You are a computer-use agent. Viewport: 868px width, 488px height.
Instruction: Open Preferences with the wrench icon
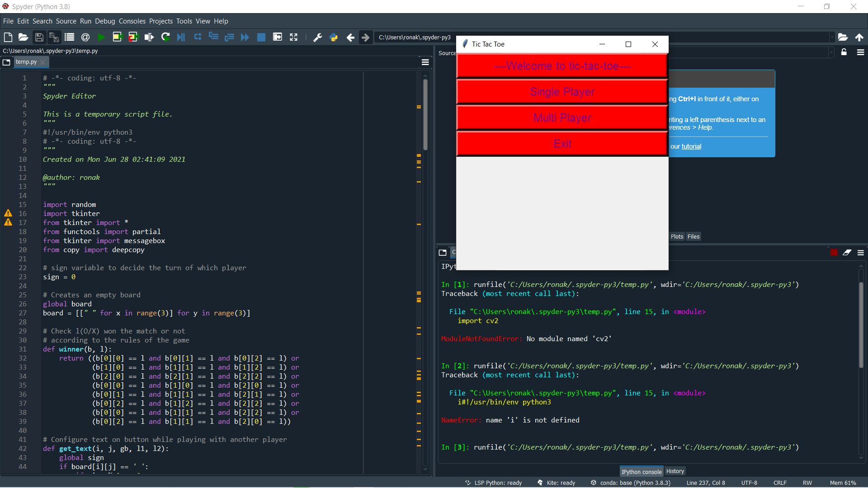pos(317,38)
